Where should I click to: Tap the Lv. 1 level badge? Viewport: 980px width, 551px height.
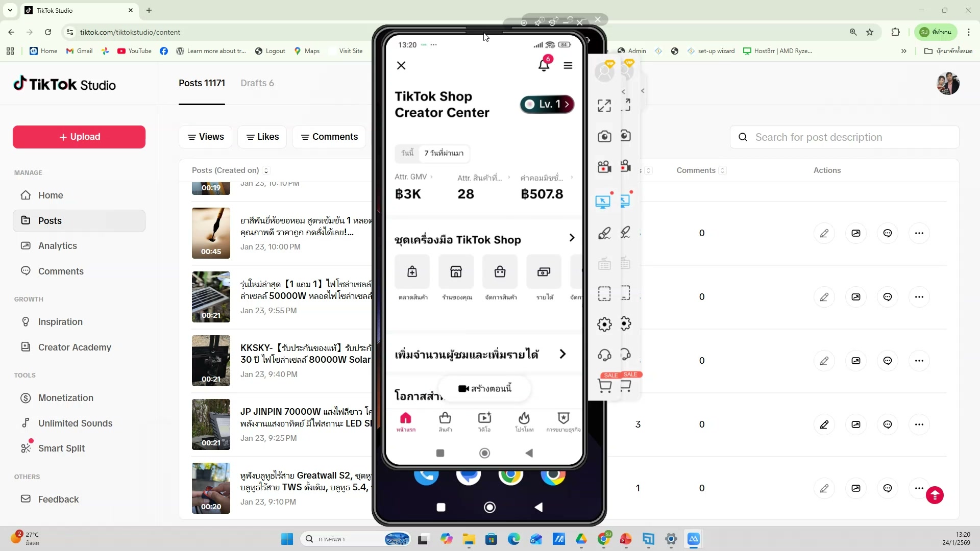point(547,104)
